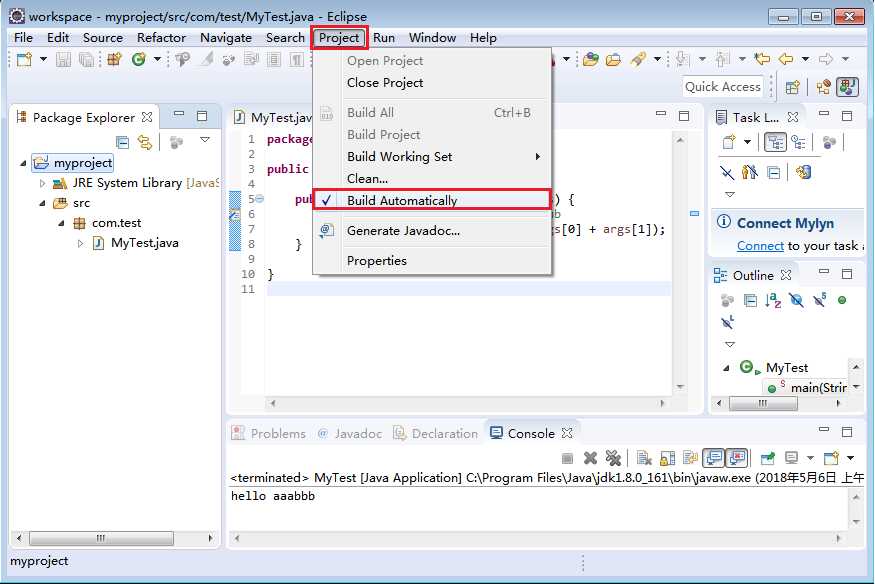Image resolution: width=875 pixels, height=584 pixels.
Task: Collapse MyTest node in Outline
Action: coord(726,368)
